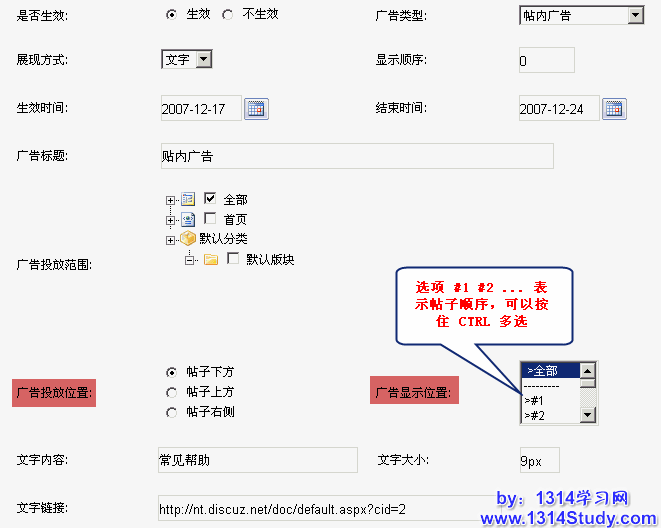Click the 首页 page icon in tree

click(x=188, y=219)
